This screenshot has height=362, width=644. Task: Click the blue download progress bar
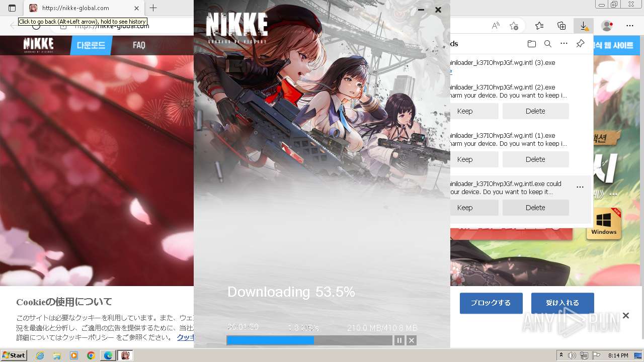click(x=309, y=340)
